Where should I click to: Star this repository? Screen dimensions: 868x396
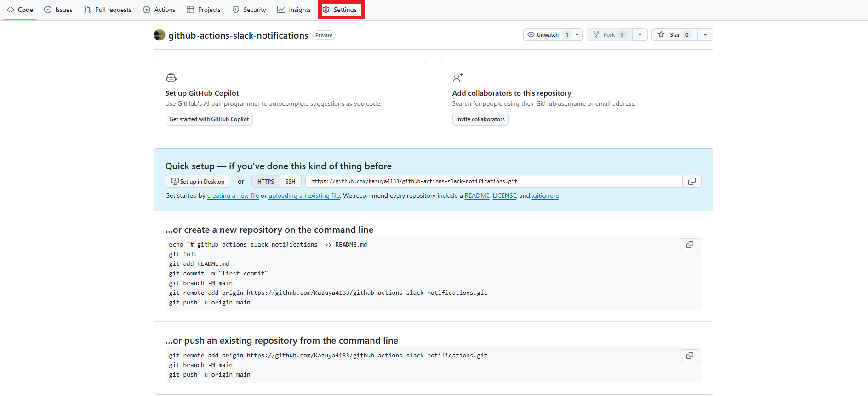pyautogui.click(x=674, y=34)
